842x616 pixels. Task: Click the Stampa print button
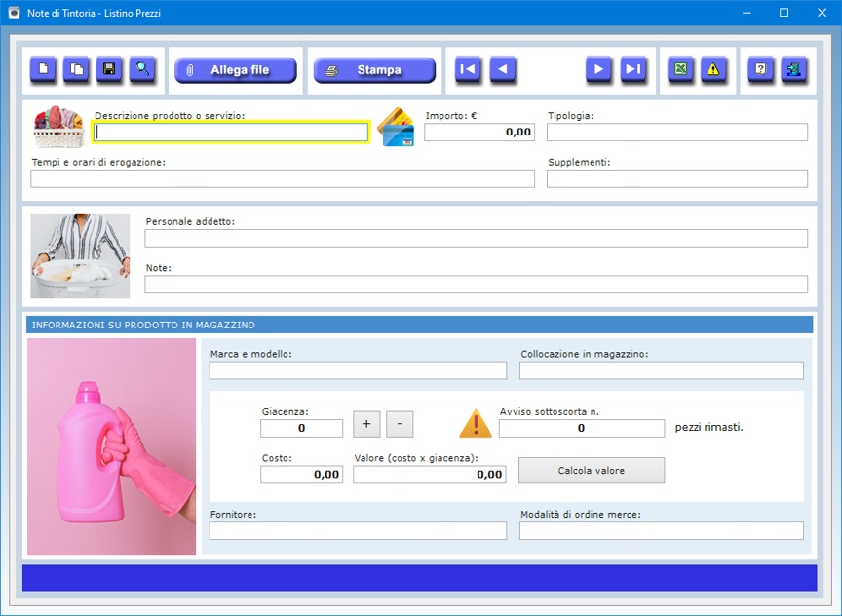click(374, 70)
